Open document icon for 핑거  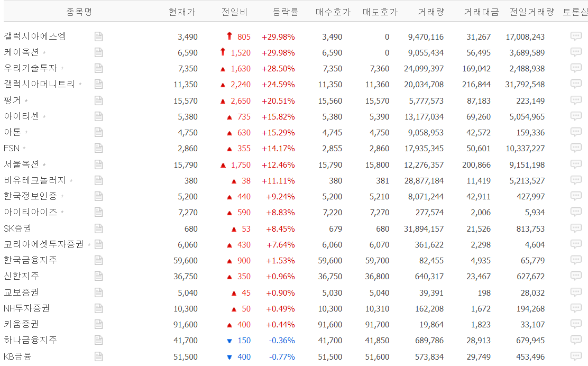(x=99, y=100)
